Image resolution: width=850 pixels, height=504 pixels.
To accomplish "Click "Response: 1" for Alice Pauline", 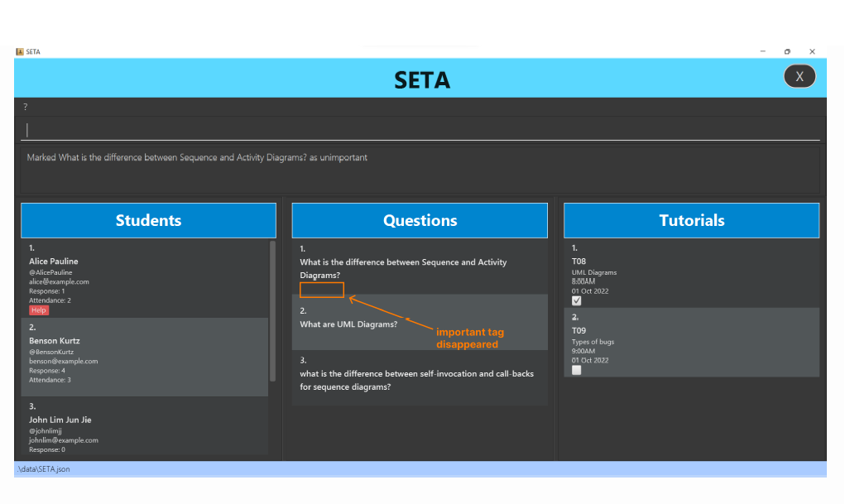I will point(47,291).
